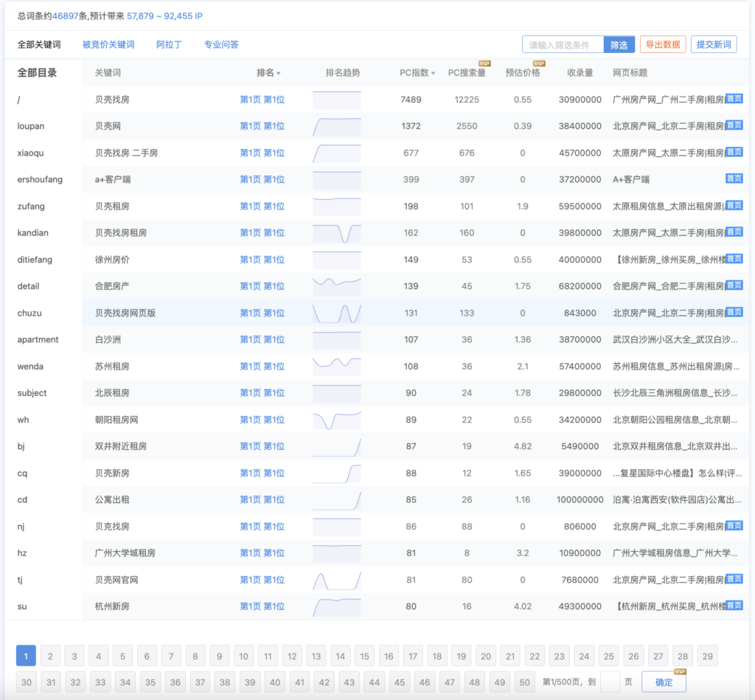This screenshot has height=700, width=755.
Task: Switch to 专业问答 tab
Action: tap(221, 45)
